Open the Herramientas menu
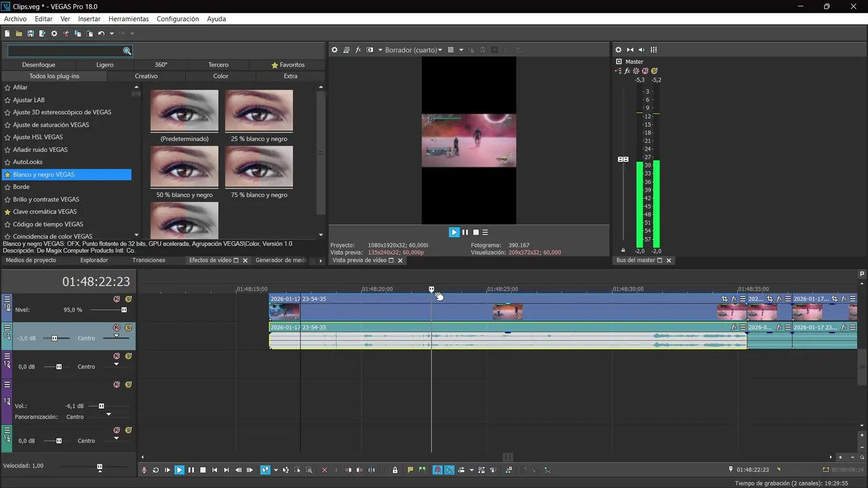 (x=129, y=19)
